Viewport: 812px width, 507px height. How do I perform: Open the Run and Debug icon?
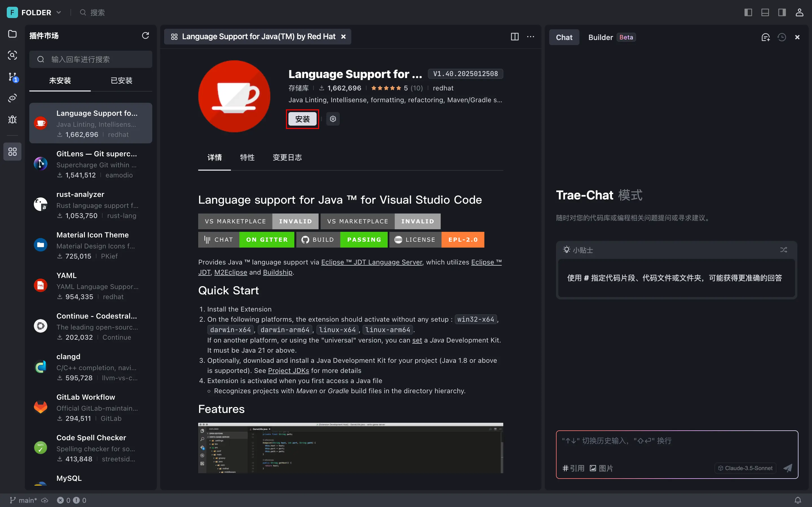click(x=12, y=120)
